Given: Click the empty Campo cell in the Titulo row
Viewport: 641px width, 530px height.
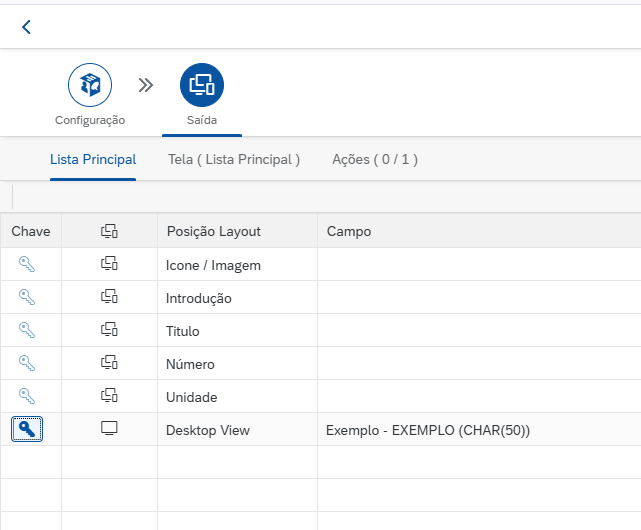Looking at the screenshot, I should [479, 330].
